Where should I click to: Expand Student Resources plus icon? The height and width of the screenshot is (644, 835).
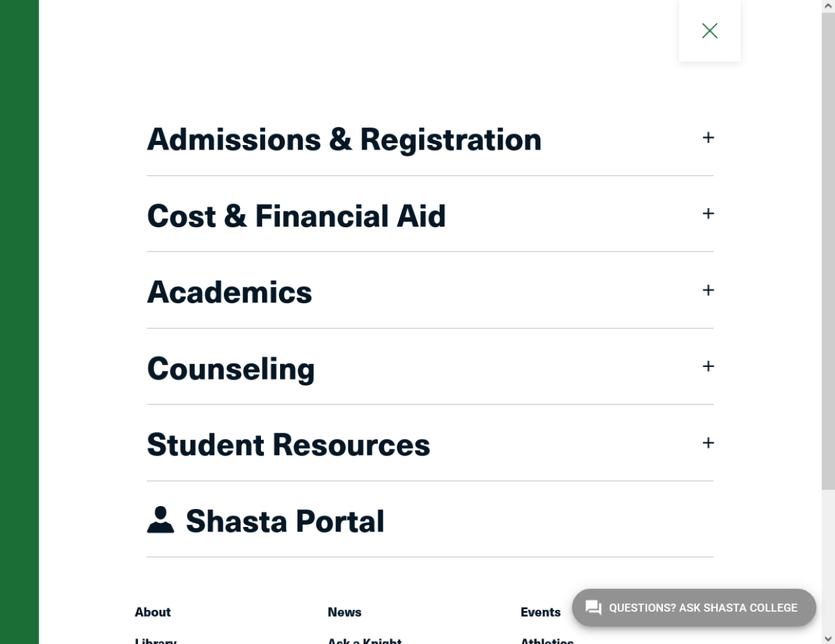[x=708, y=443]
